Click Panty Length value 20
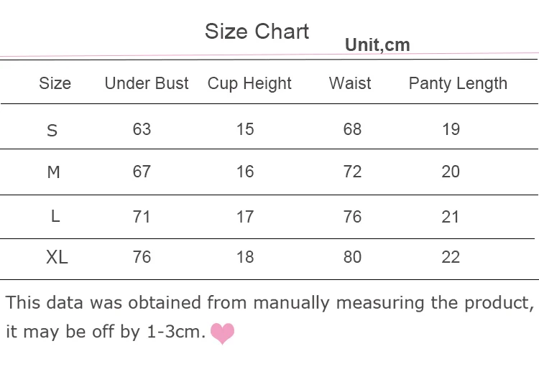Viewport: 539px width, 392px height. (451, 172)
